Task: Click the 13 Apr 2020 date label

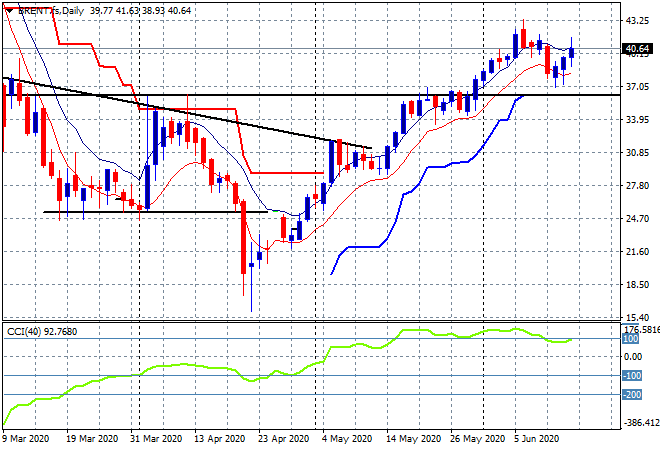Action: tap(219, 439)
